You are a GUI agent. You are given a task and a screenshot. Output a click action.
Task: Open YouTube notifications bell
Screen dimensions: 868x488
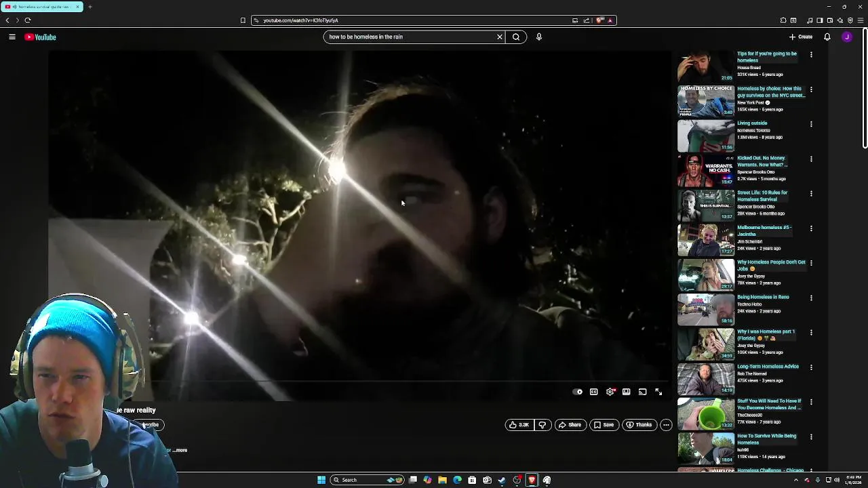[827, 37]
